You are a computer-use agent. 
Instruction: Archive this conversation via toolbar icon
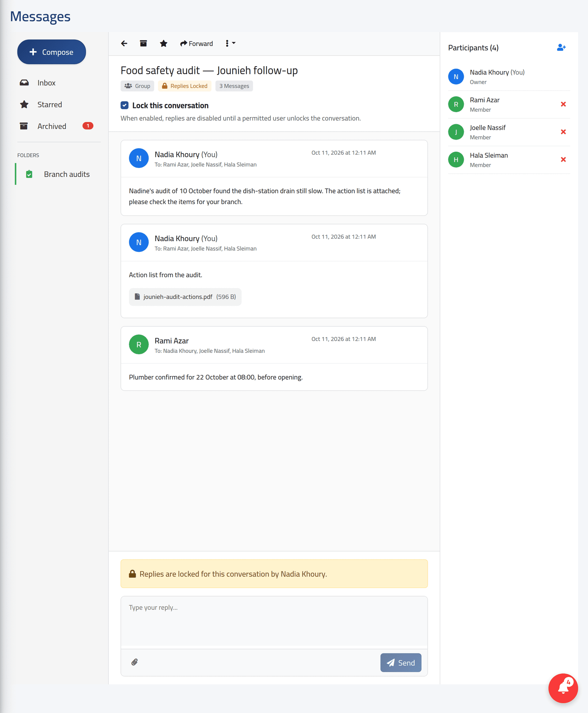pos(143,43)
